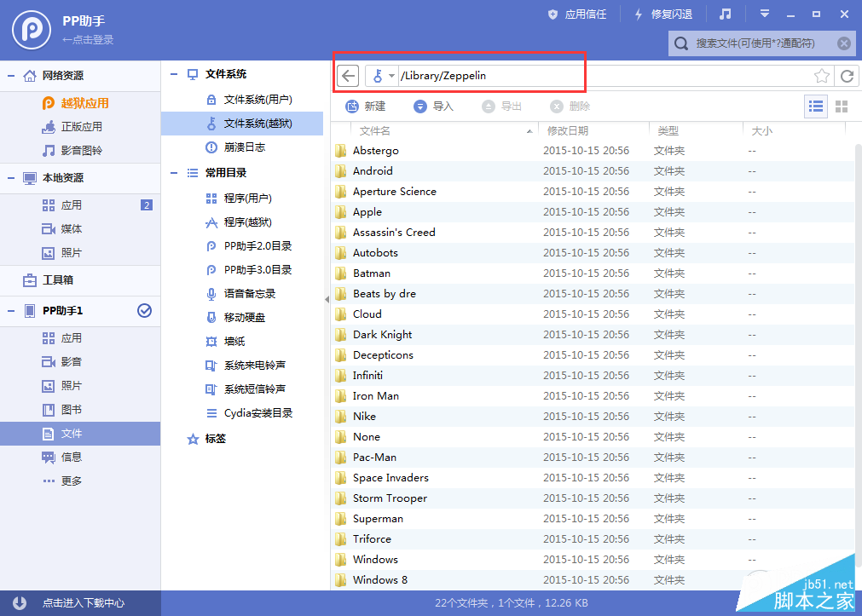Image resolution: width=862 pixels, height=616 pixels.
Task: Collapse the 本地资源 section
Action: [x=10, y=177]
